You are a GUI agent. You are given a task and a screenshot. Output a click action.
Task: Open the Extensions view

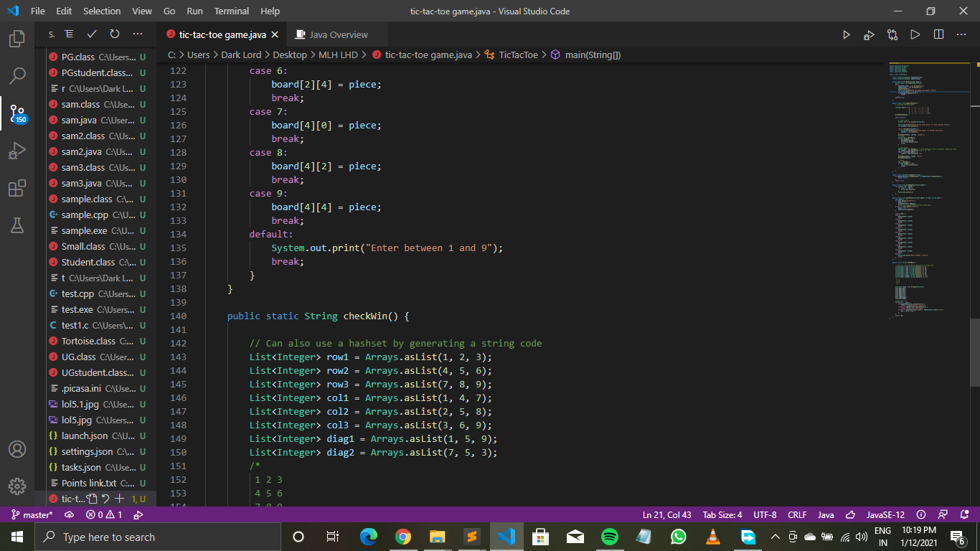(x=17, y=188)
